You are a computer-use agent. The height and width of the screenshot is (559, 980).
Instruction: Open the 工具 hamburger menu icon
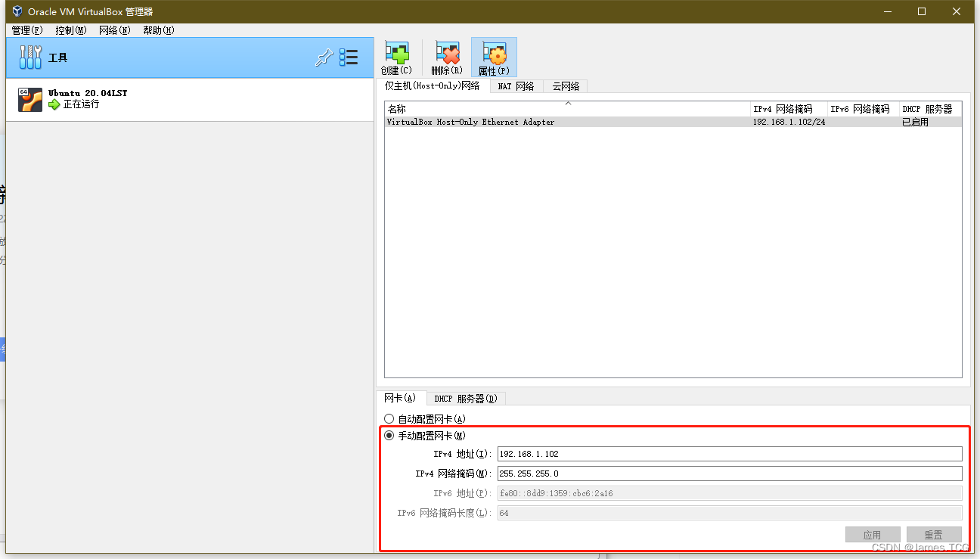click(349, 57)
